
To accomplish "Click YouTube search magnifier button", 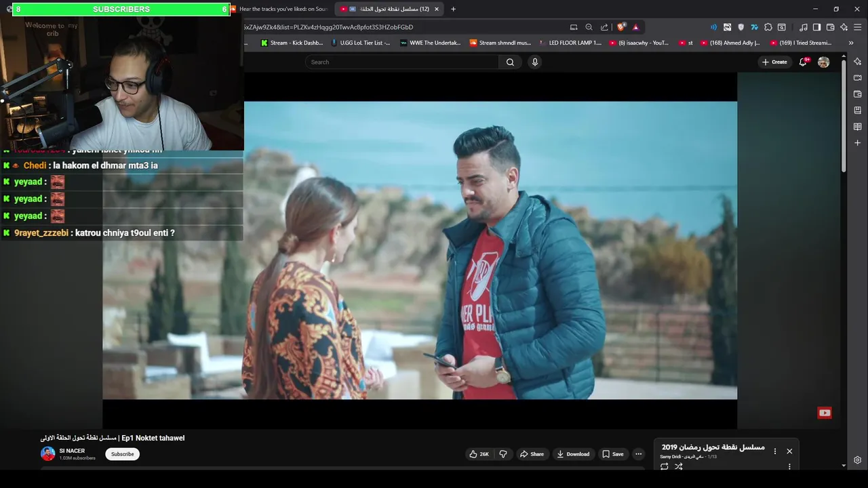I will pos(510,62).
